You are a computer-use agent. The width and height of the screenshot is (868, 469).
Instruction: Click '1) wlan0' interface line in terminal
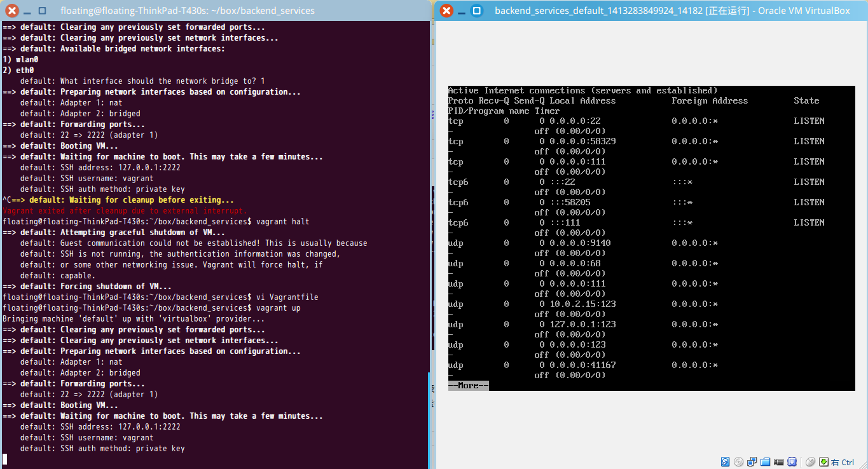coord(20,60)
